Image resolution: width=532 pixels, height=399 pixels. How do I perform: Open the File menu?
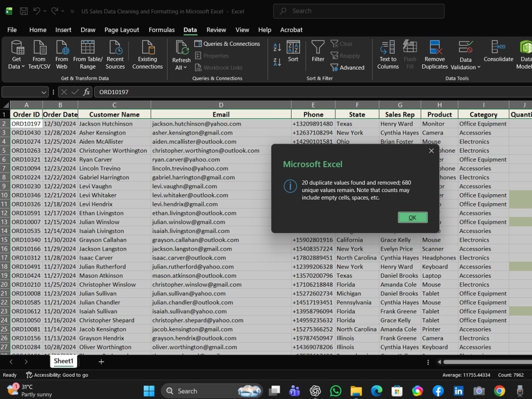12,30
